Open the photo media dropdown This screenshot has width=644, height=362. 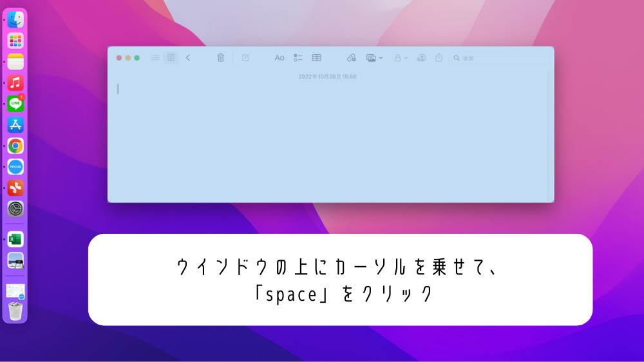tap(374, 58)
